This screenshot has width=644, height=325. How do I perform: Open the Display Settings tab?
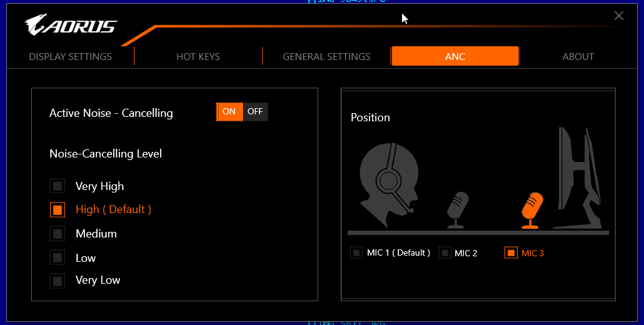(x=70, y=56)
